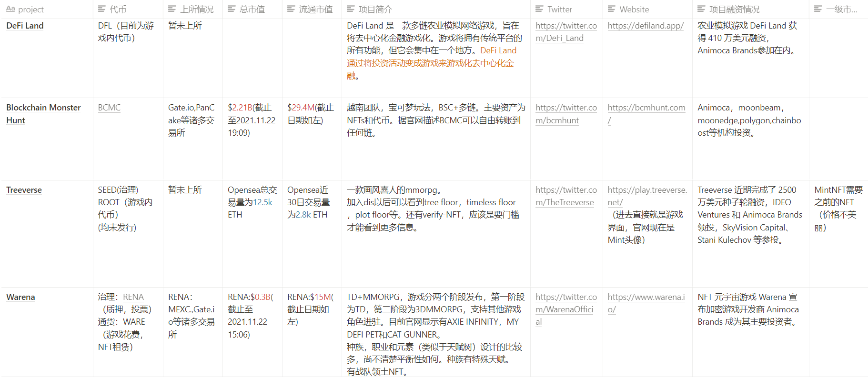Select the 410 万美元融资 funding cell
The image size is (868, 378).
pyautogui.click(x=751, y=59)
